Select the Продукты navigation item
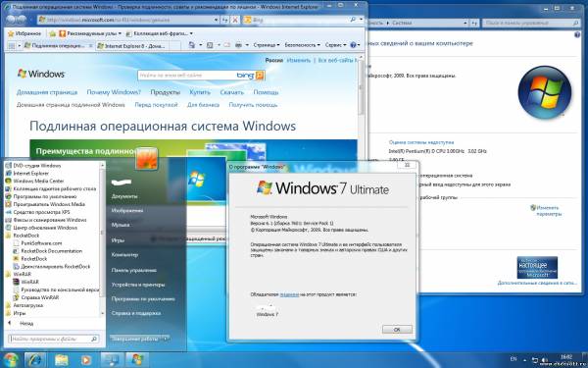This screenshot has width=588, height=368. coord(165,92)
